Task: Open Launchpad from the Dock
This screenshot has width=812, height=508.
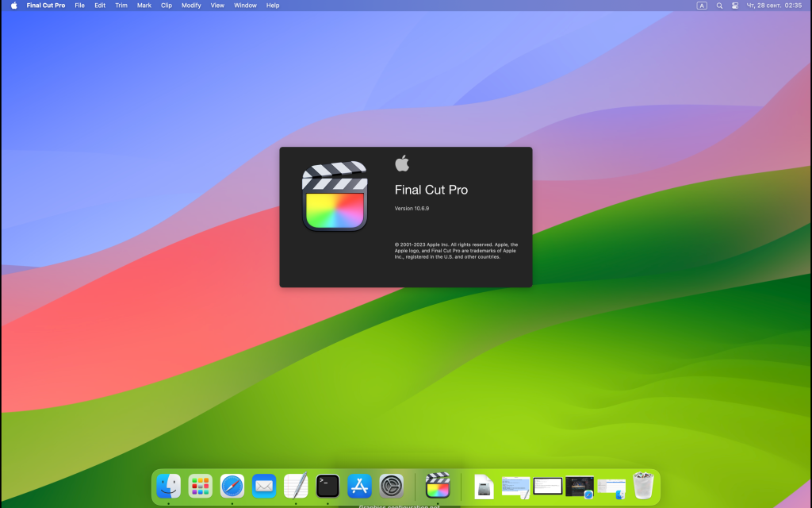Action: click(x=201, y=487)
